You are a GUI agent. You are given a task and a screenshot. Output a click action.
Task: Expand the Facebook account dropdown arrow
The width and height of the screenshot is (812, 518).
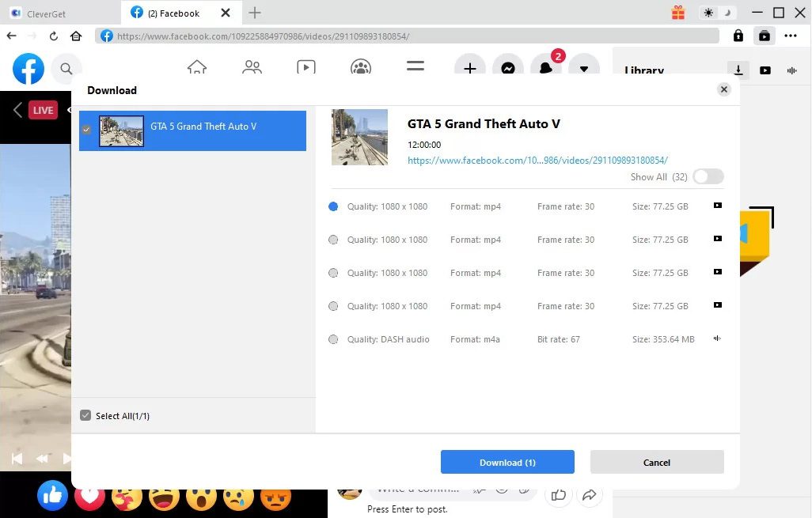[584, 69]
